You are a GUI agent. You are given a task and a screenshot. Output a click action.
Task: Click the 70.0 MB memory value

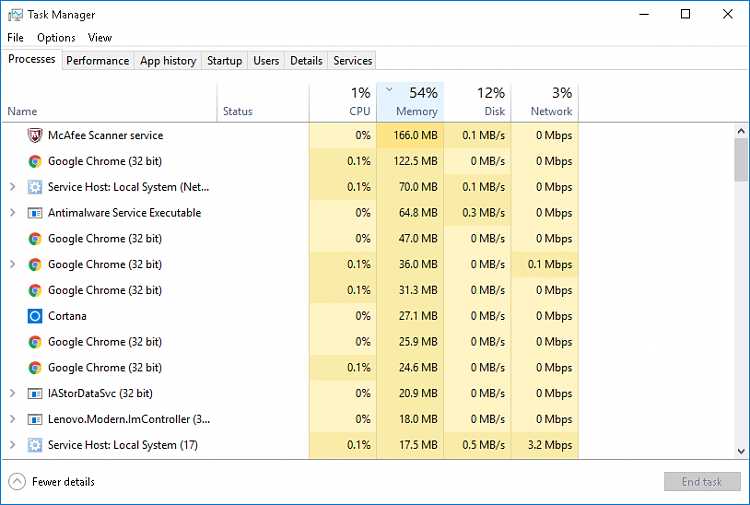pyautogui.click(x=418, y=187)
